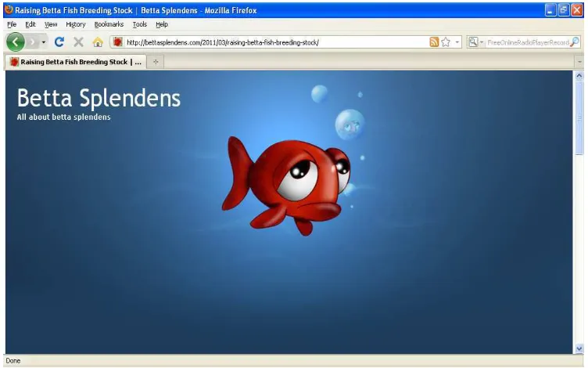Viewport: 588px width, 368px height.
Task: Minimize the Firefox window
Action: pos(550,10)
